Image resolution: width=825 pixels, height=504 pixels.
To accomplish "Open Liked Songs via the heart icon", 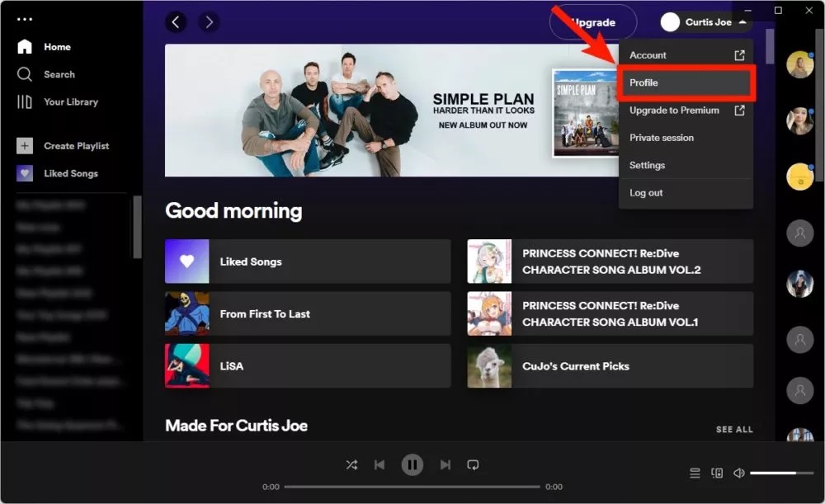I will point(25,173).
